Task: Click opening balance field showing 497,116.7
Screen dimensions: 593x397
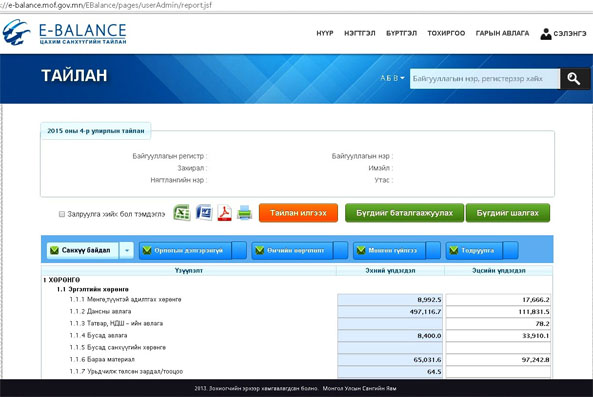Action: [x=390, y=312]
